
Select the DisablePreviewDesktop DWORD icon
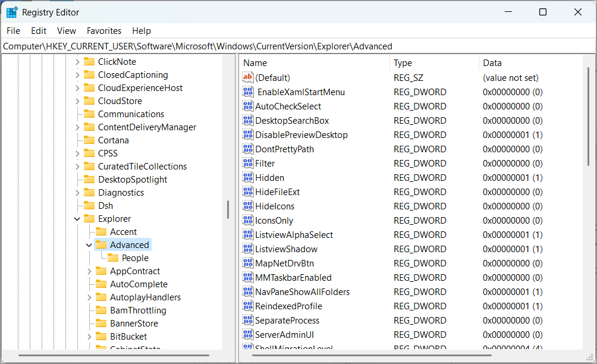tap(248, 134)
